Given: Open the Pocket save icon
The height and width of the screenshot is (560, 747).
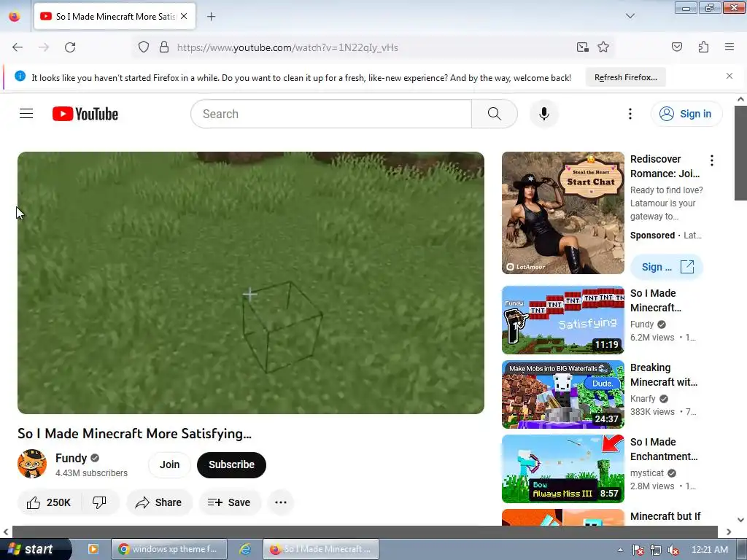Looking at the screenshot, I should (x=676, y=47).
